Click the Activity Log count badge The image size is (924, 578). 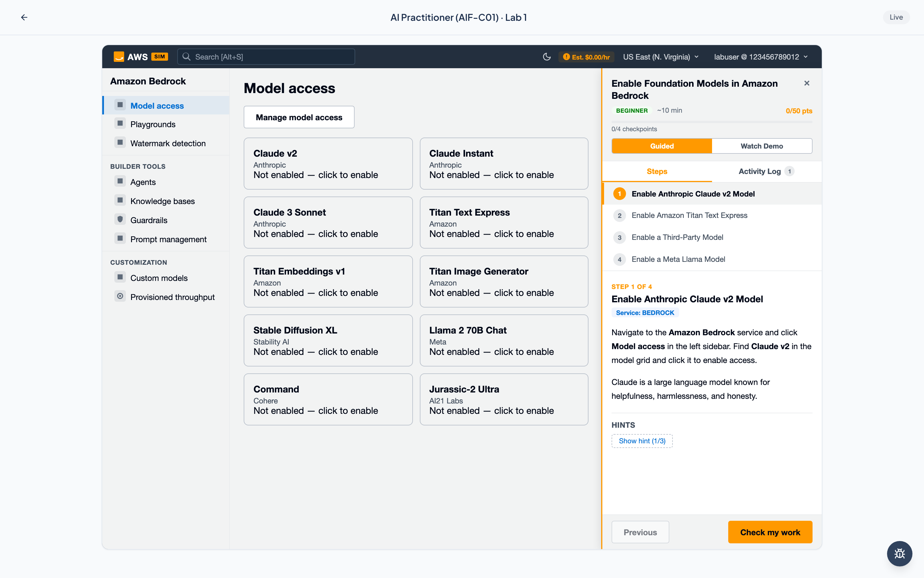click(790, 171)
